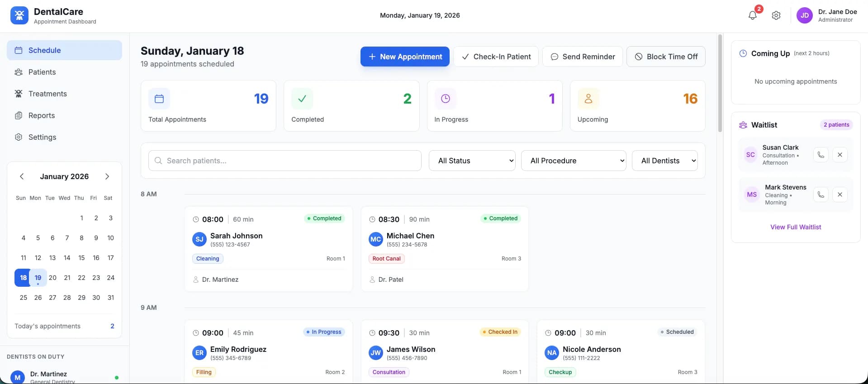The height and width of the screenshot is (384, 868).
Task: Open the View Full Waitlist link
Action: (x=796, y=227)
